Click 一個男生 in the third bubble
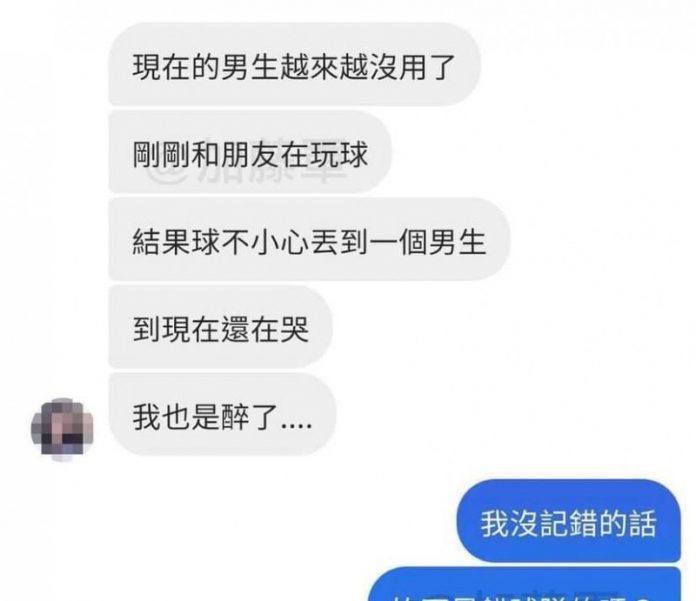The height and width of the screenshot is (601, 696). (428, 242)
